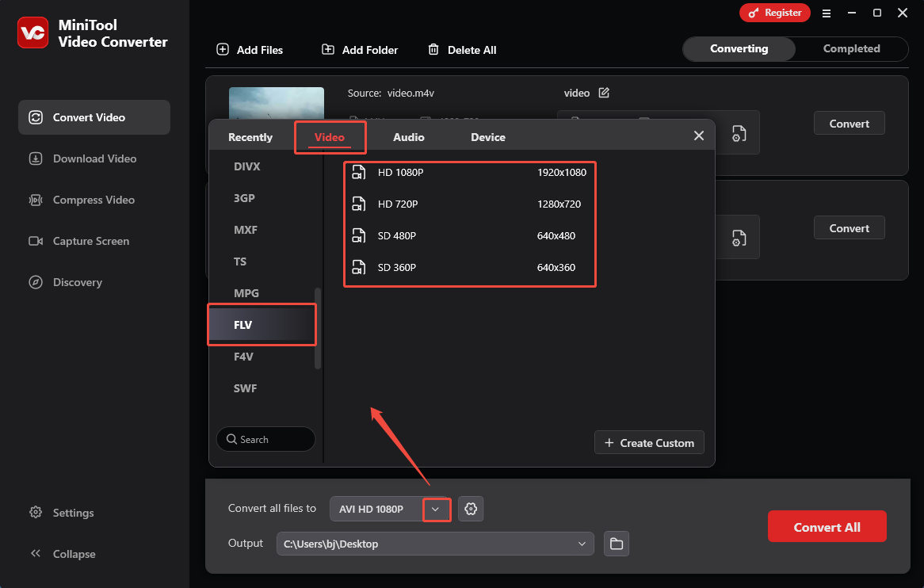924x588 pixels.
Task: Open the gear settings beside AVI HD 1080P
Action: [x=471, y=509]
